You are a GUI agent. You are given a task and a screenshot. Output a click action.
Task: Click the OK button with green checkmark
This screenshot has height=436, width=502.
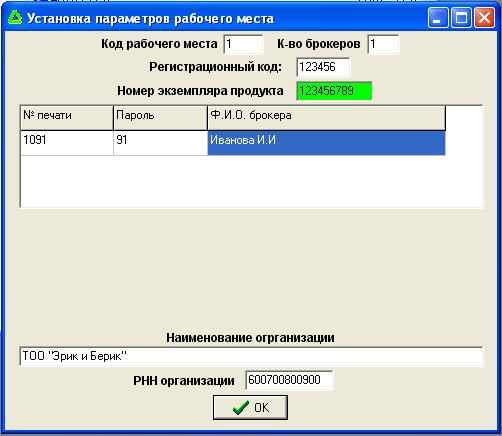pyautogui.click(x=250, y=407)
